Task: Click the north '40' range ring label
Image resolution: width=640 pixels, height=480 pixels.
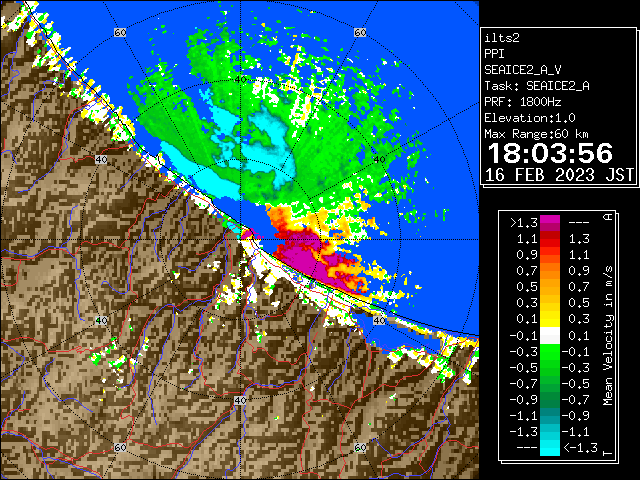Action: (240, 80)
